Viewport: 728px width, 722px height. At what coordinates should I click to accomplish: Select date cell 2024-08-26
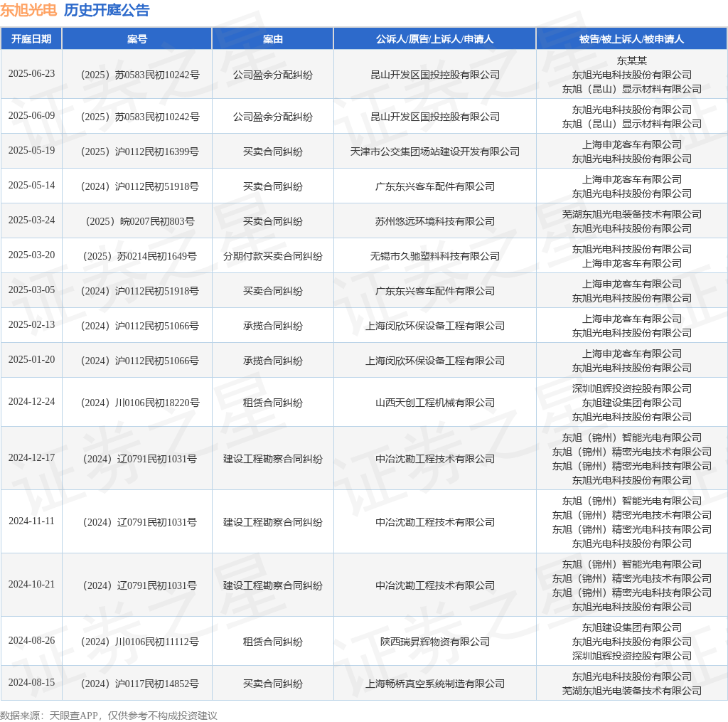pyautogui.click(x=31, y=641)
